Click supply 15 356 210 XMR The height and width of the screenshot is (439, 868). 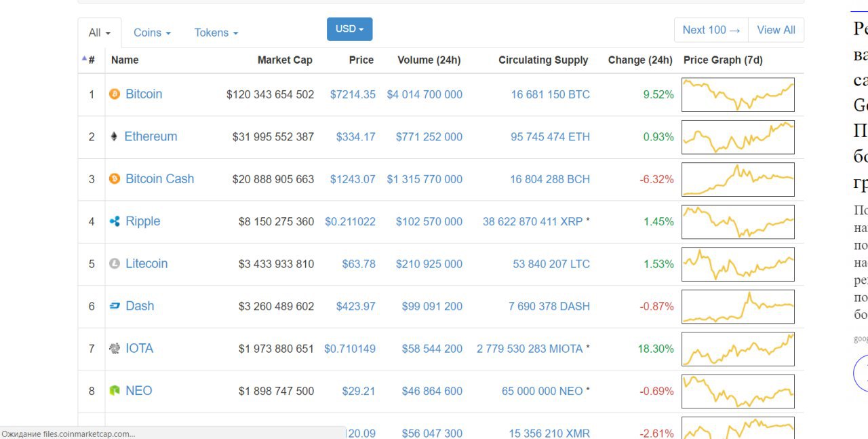pyautogui.click(x=549, y=434)
